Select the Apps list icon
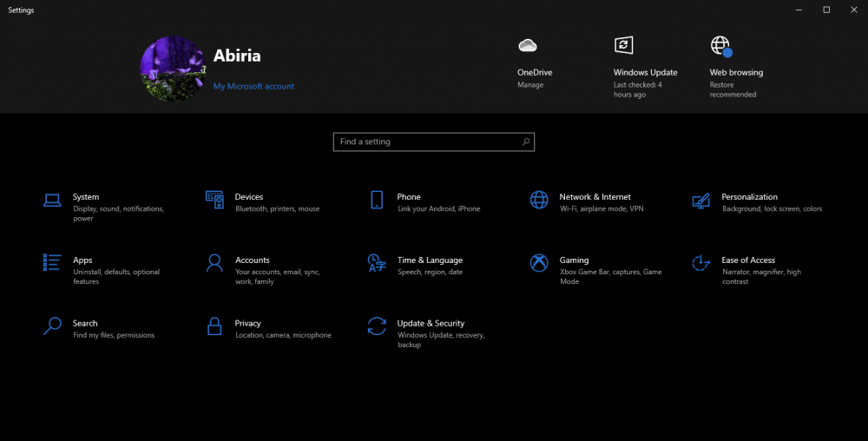Image resolution: width=868 pixels, height=441 pixels. coord(52,262)
